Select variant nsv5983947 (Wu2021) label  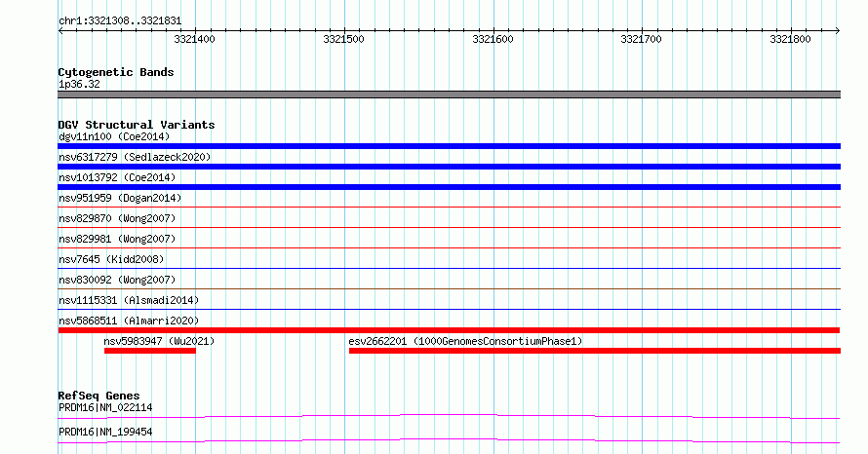[x=159, y=341]
